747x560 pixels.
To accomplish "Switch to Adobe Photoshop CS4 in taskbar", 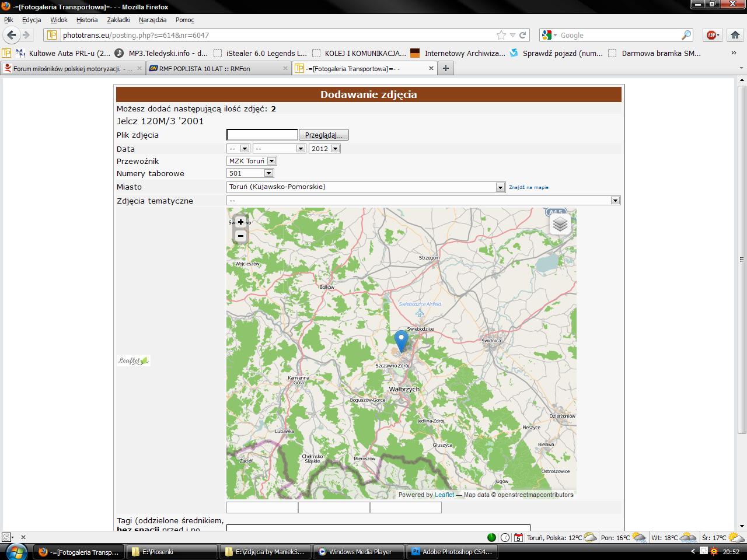I will (x=452, y=551).
